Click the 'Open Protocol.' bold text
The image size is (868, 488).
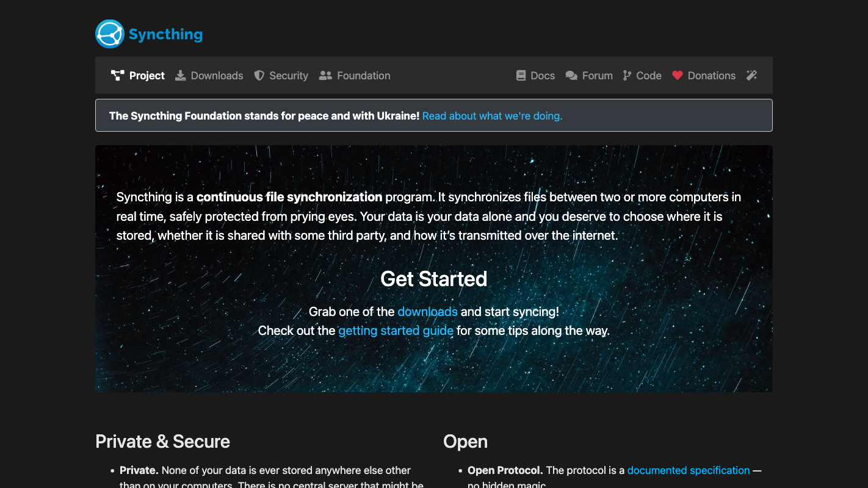click(x=505, y=470)
